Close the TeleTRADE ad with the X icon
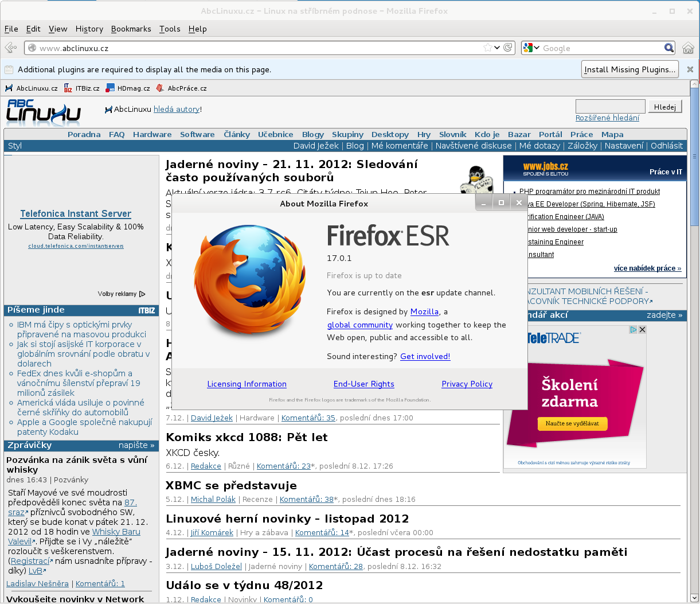This screenshot has width=700, height=604. [642, 330]
